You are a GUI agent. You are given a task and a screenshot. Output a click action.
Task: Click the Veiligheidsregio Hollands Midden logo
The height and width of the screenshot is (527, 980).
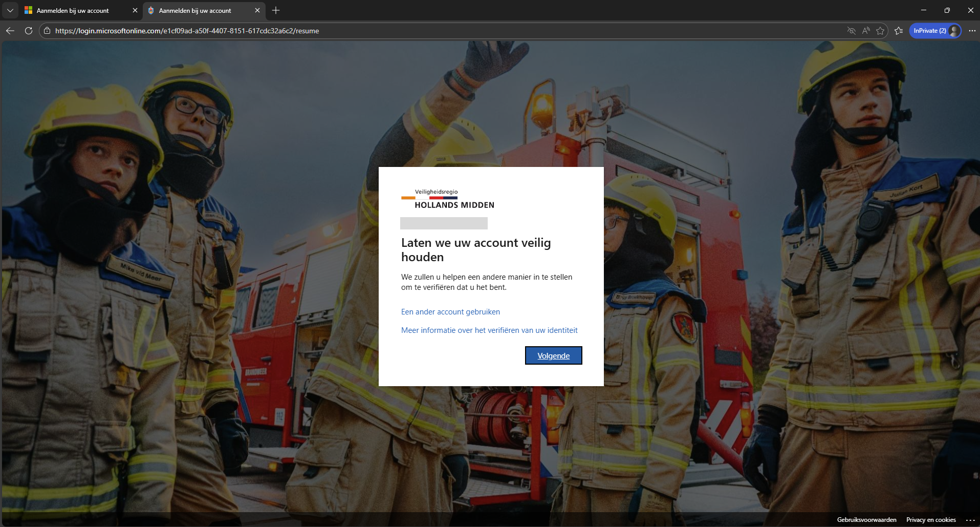coord(448,199)
